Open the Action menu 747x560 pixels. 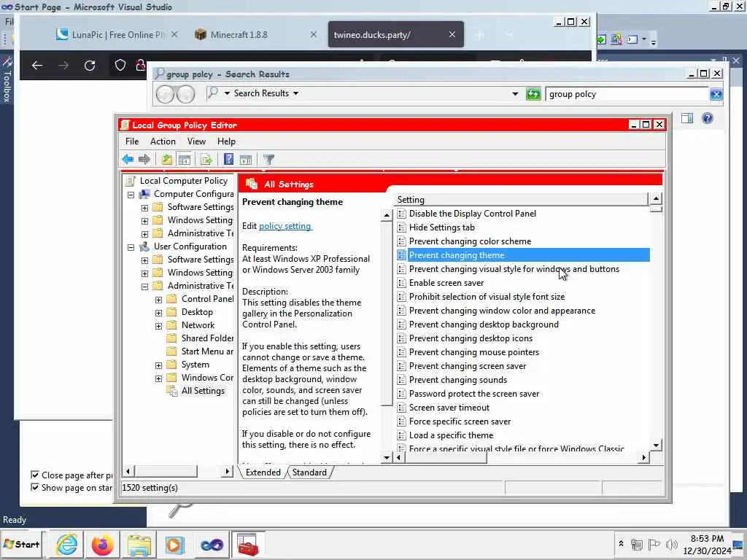[163, 141]
